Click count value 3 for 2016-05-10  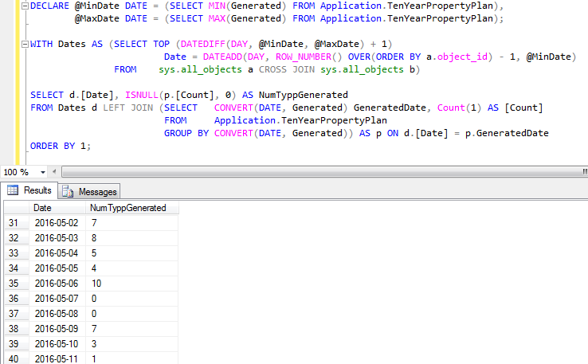click(x=132, y=344)
